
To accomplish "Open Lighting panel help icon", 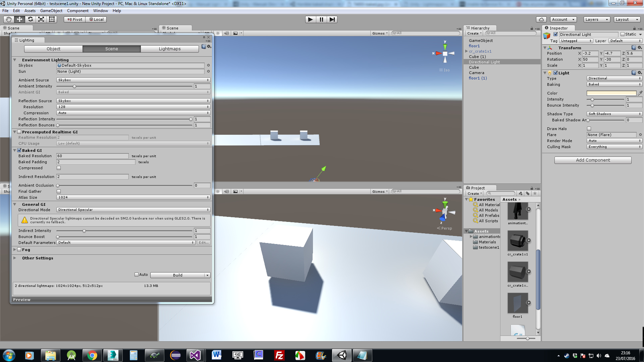I will point(204,47).
